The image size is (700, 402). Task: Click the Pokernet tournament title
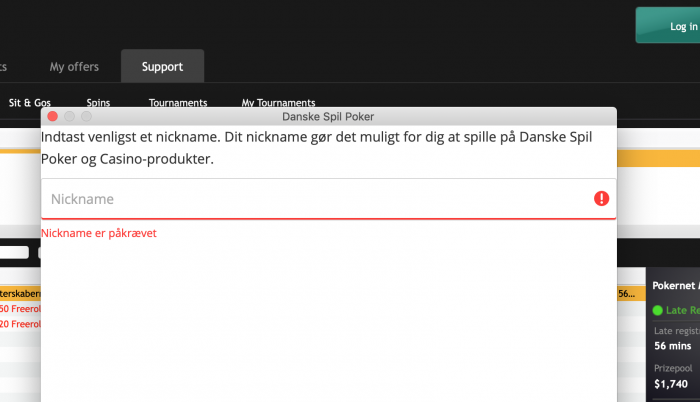[x=675, y=285]
